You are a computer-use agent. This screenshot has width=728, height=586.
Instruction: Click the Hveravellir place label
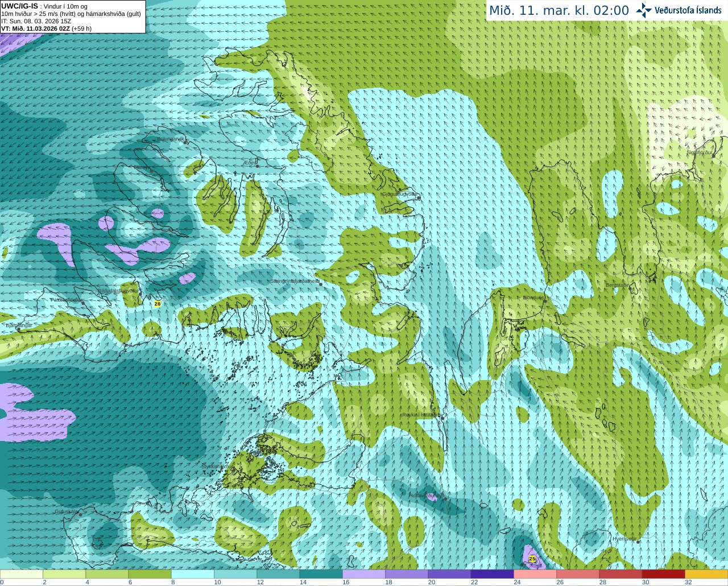[624, 539]
